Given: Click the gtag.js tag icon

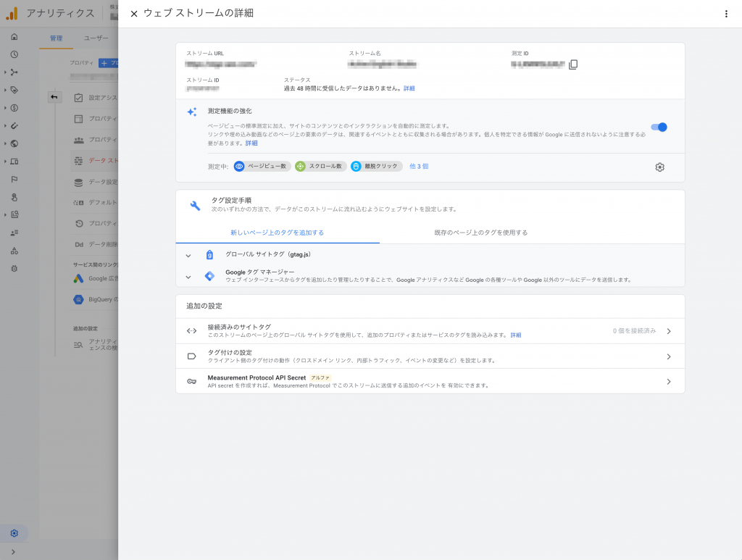Looking at the screenshot, I should 209,255.
